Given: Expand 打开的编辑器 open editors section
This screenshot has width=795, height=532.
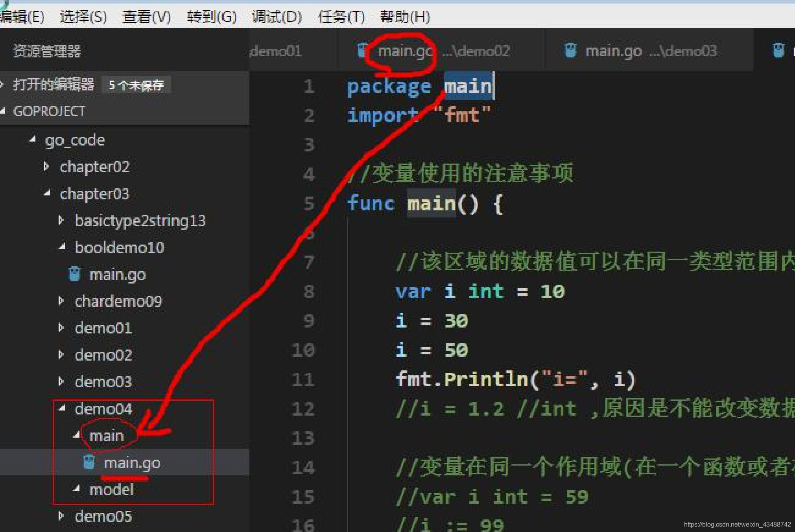Looking at the screenshot, I should click(x=53, y=84).
